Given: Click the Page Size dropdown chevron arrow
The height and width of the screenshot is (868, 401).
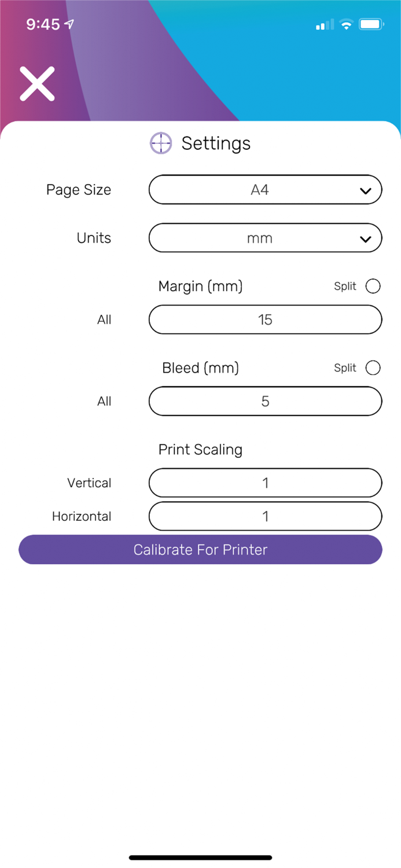Looking at the screenshot, I should [x=365, y=190].
